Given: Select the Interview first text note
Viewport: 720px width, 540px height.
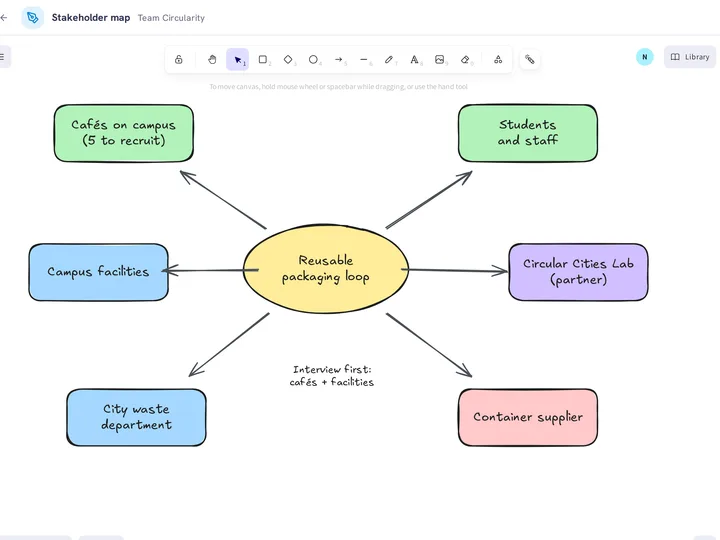Looking at the screenshot, I should (x=332, y=376).
